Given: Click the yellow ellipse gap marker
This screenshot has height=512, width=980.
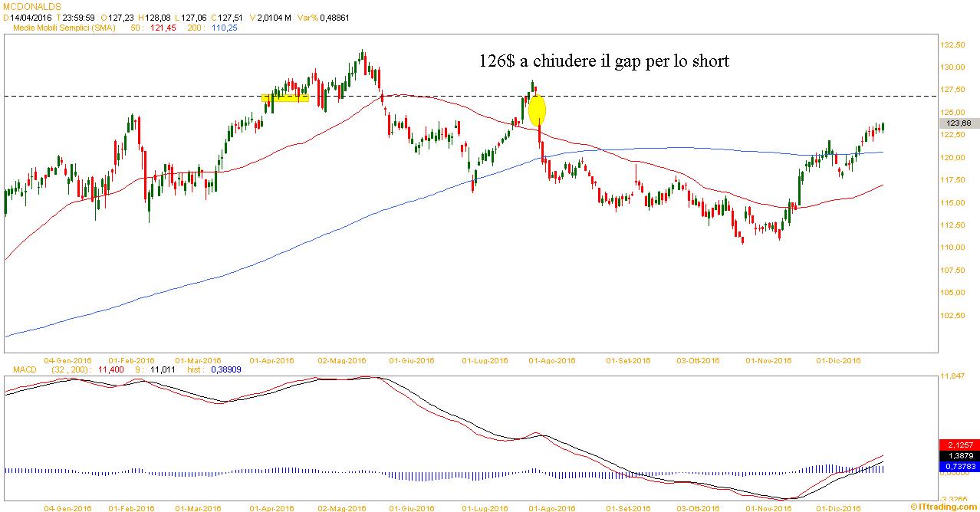Looking at the screenshot, I should click(x=537, y=110).
